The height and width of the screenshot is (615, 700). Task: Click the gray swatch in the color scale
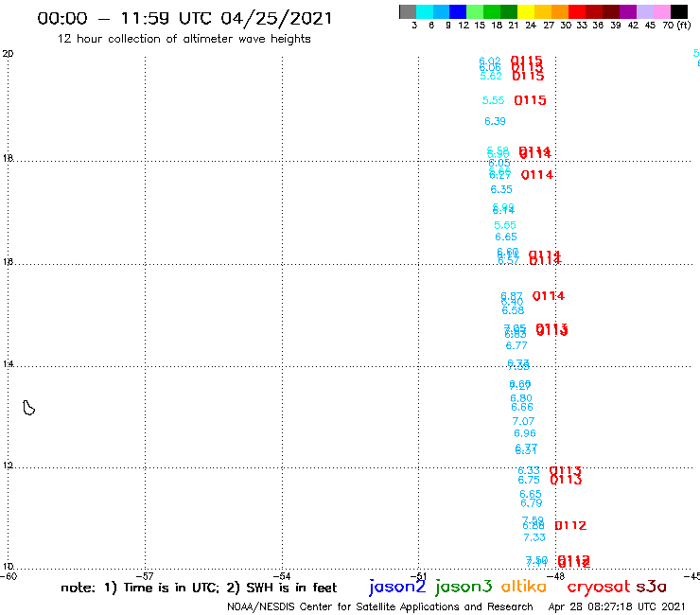coord(408,11)
